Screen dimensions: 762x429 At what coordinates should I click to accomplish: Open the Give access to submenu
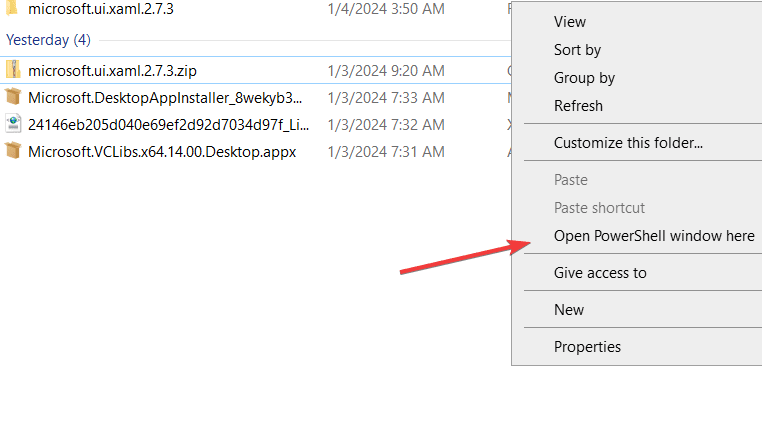(x=600, y=273)
